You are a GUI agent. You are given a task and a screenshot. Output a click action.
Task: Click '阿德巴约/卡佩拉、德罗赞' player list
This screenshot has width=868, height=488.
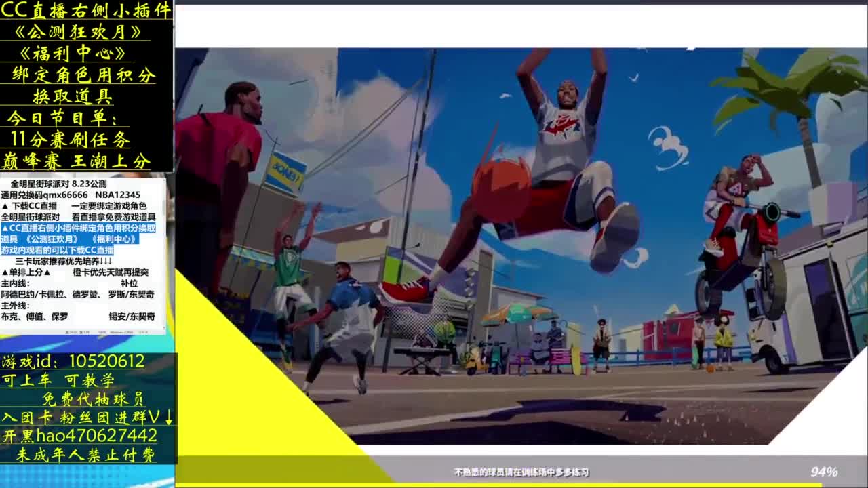point(50,294)
